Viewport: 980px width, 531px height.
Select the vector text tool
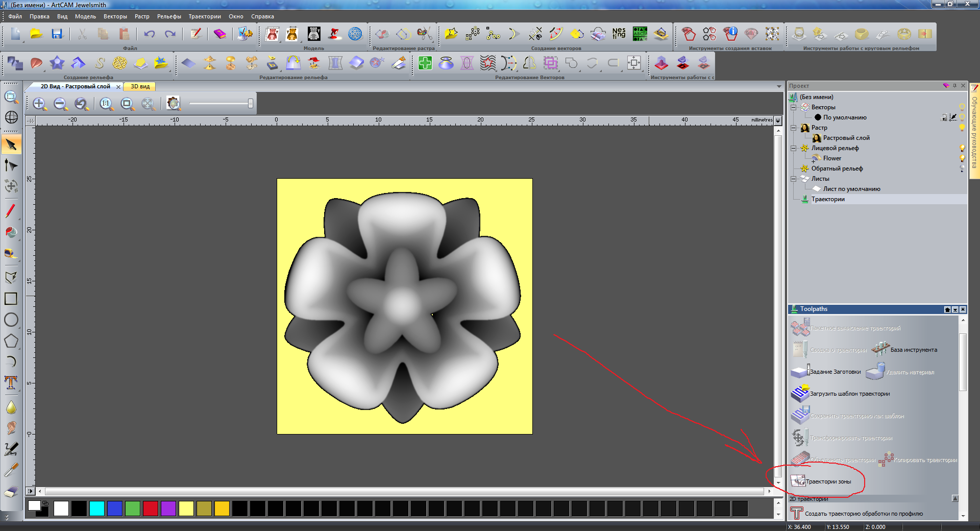[x=11, y=382]
